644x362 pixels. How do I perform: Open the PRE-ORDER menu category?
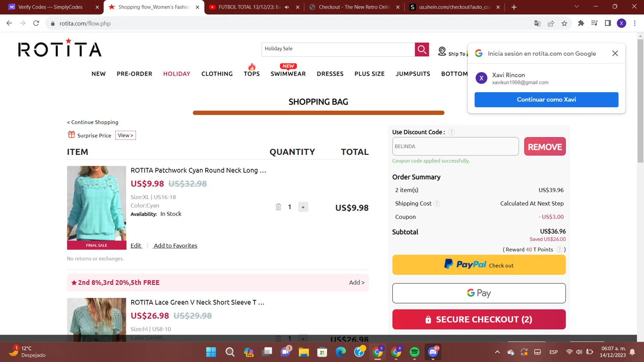134,74
